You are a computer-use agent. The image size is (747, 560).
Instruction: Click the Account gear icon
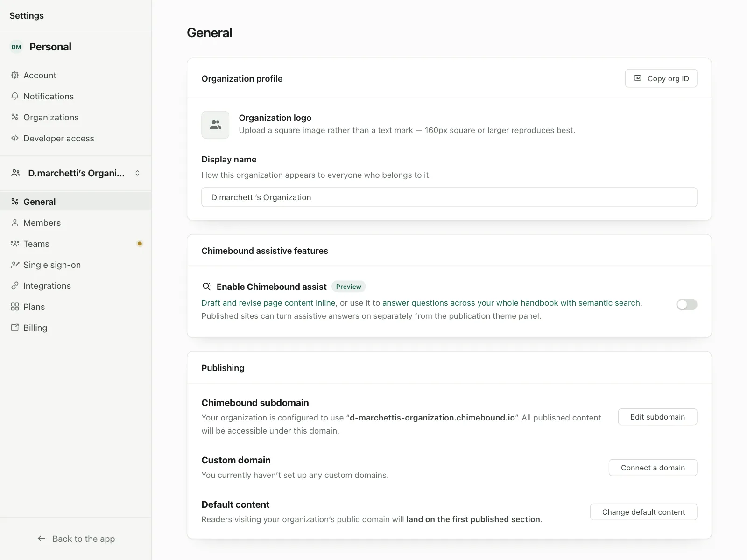coord(15,75)
